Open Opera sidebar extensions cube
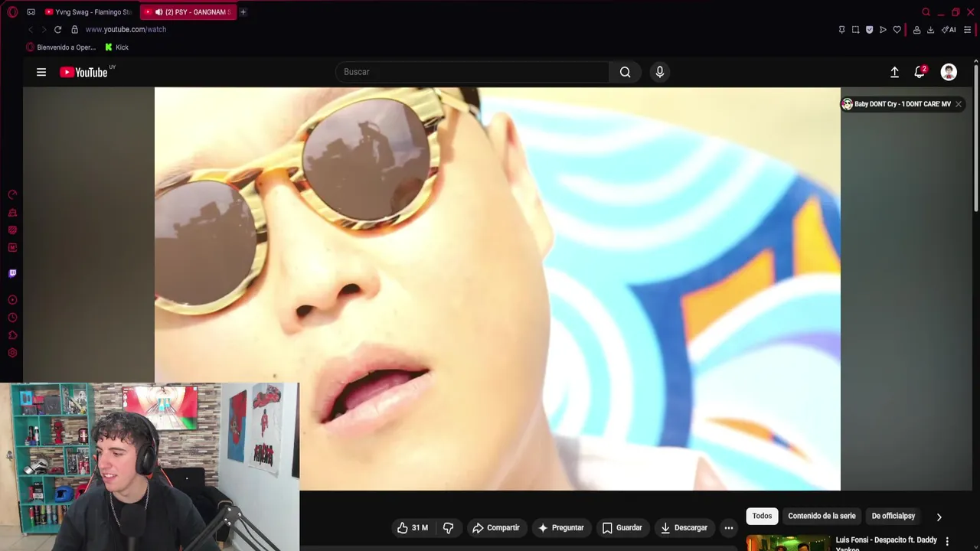 (x=12, y=335)
